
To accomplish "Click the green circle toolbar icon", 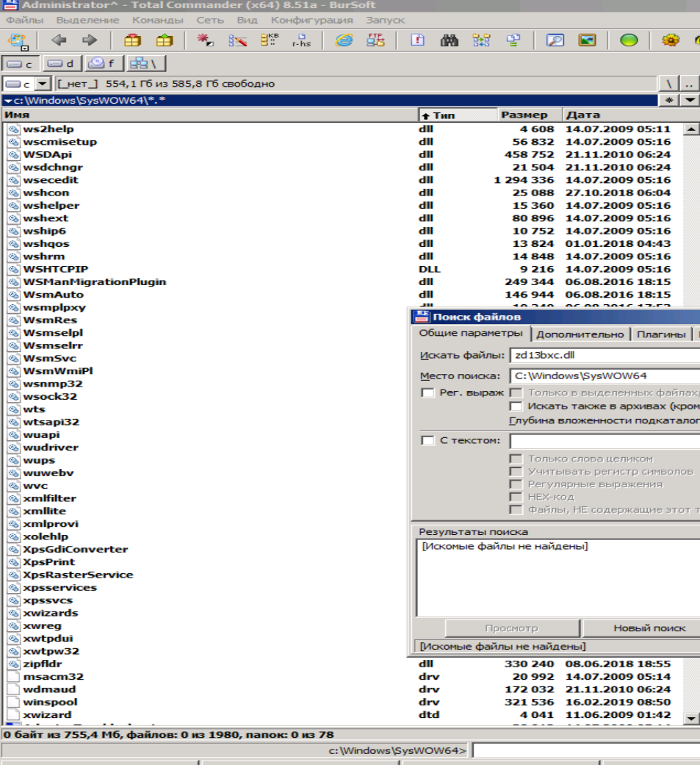I will coord(629,40).
